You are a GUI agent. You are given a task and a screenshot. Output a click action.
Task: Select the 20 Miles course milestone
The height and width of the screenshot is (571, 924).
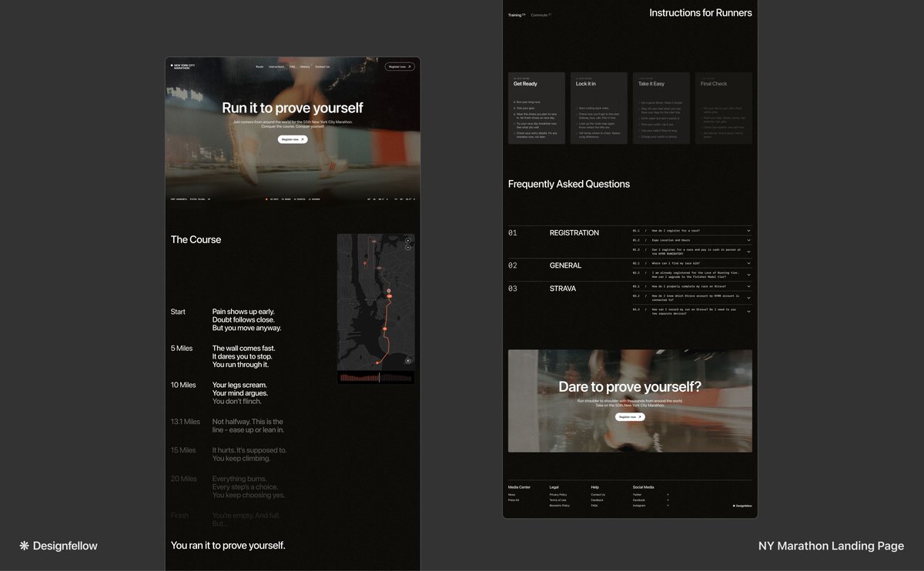184,479
